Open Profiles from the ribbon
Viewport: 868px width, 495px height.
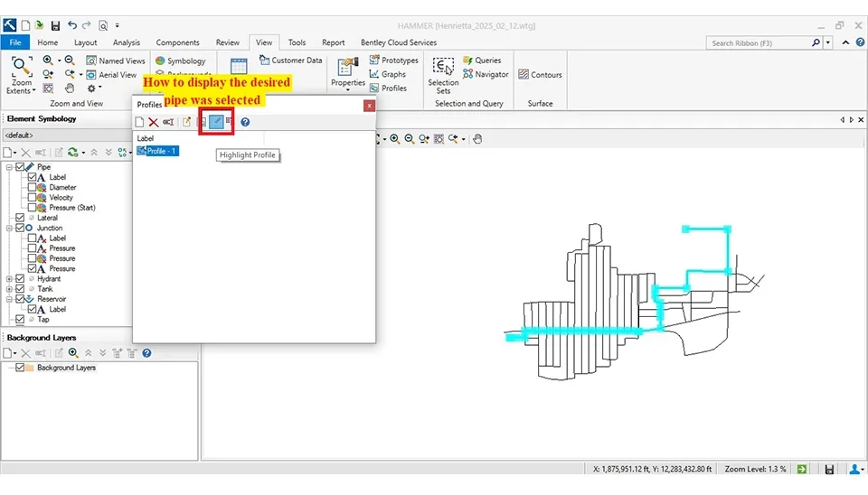pyautogui.click(x=388, y=88)
